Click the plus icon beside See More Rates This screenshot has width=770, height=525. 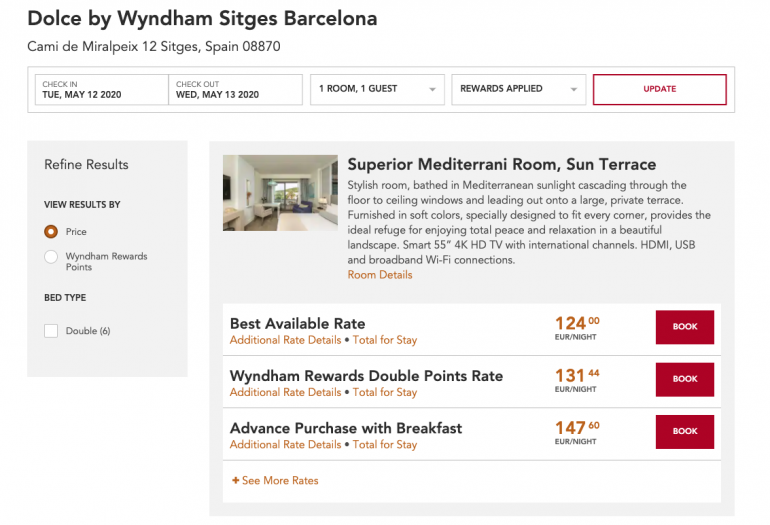(x=236, y=481)
